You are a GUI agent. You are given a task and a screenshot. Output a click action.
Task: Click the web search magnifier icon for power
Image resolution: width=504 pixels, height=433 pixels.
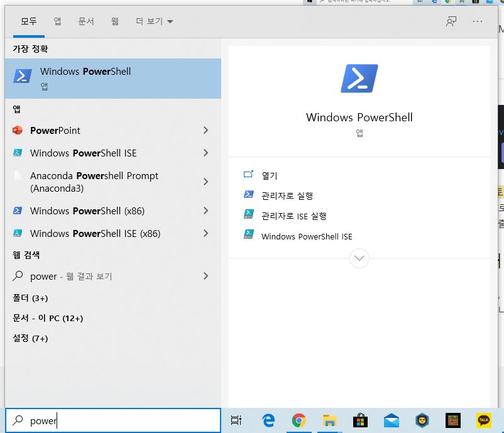(18, 276)
